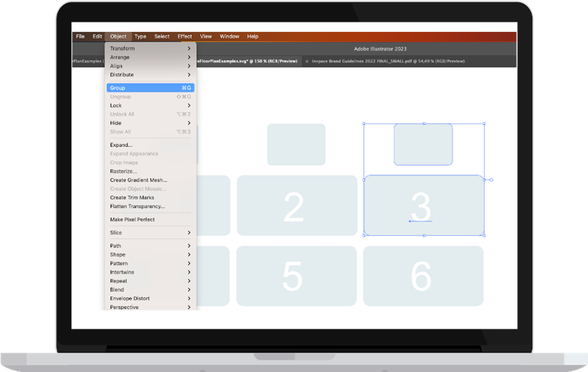Select the small rectangle above box 2
588x372 pixels.
(x=297, y=145)
